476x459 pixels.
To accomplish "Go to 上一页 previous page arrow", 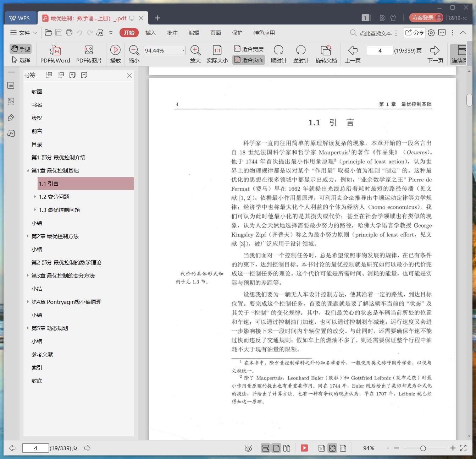I will pos(353,50).
